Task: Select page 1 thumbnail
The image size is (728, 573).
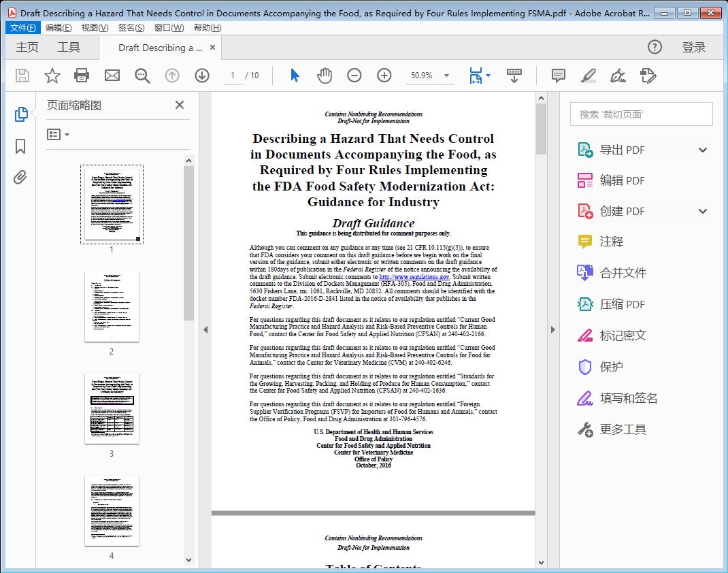Action: tap(112, 204)
